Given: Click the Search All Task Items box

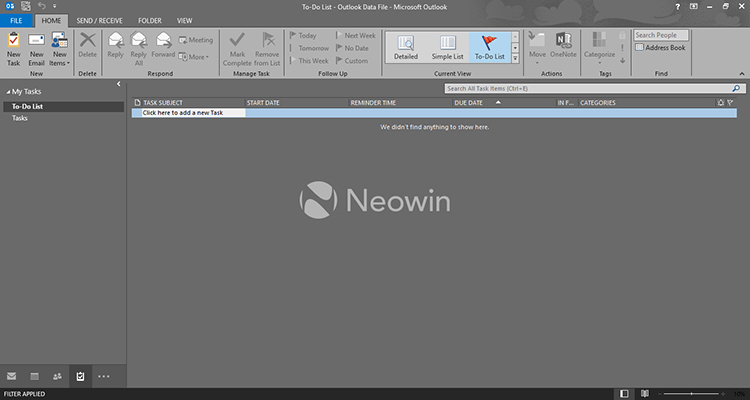Looking at the screenshot, I should (x=595, y=89).
